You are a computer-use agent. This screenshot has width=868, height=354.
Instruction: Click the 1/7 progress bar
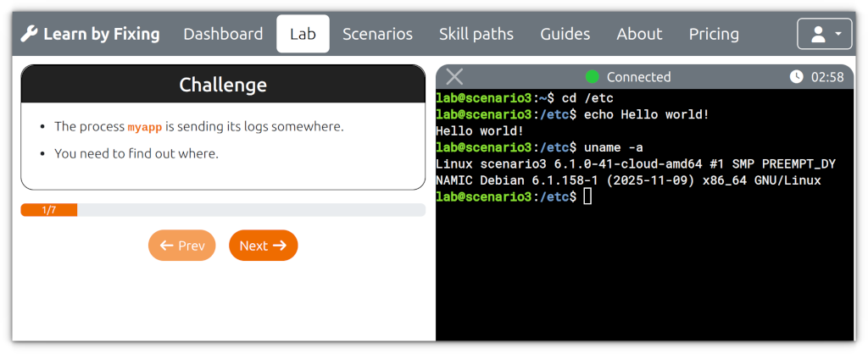click(x=223, y=210)
